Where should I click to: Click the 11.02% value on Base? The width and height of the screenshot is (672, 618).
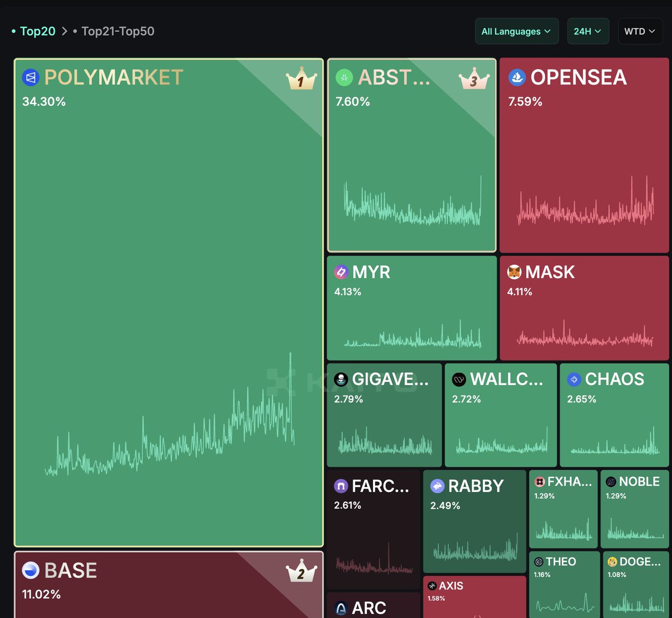tap(41, 594)
